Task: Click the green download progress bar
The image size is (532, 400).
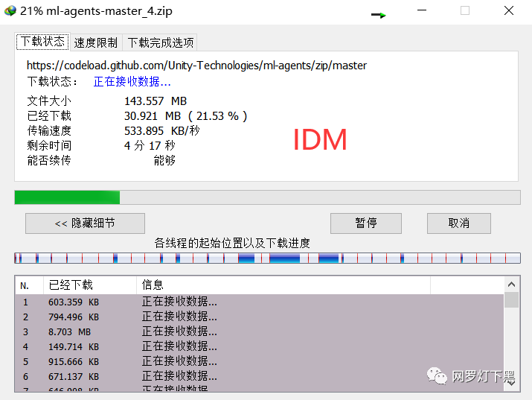Action: (267, 197)
